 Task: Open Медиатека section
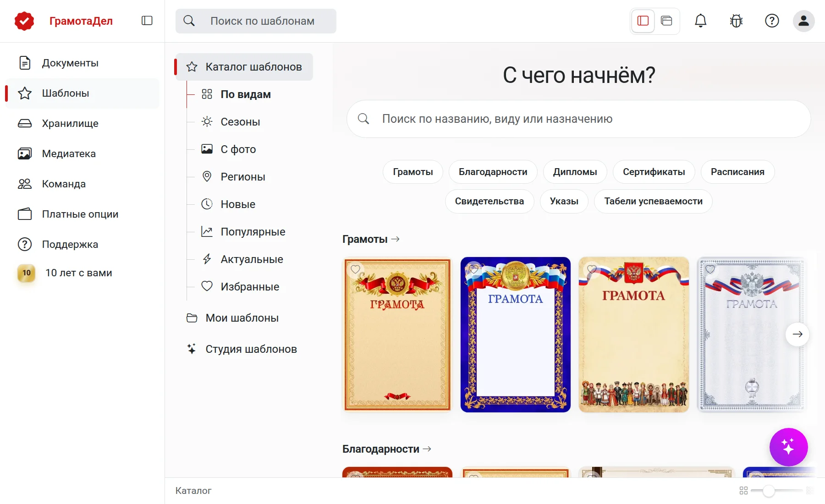82,153
